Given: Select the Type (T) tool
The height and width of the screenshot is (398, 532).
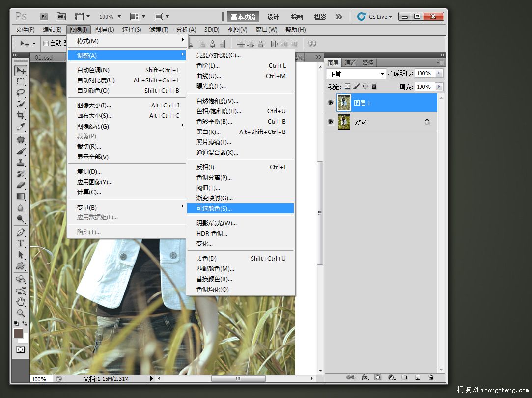Looking at the screenshot, I should (x=21, y=243).
